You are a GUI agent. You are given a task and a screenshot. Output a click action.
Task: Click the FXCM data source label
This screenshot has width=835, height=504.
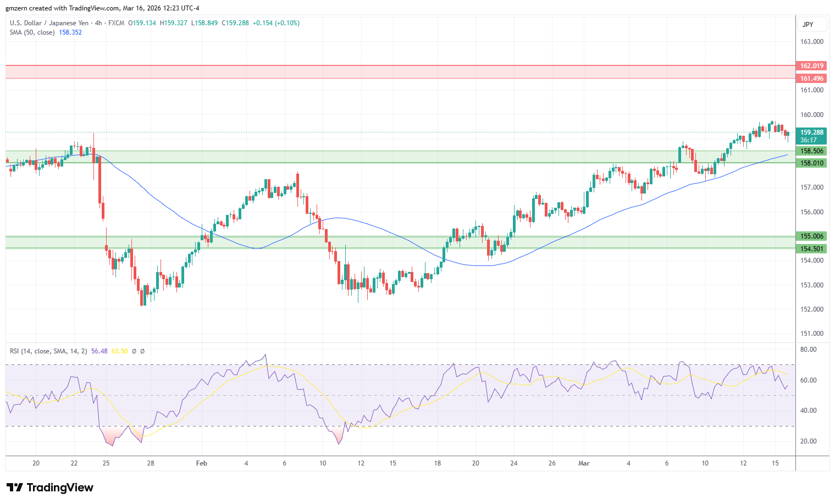click(117, 23)
